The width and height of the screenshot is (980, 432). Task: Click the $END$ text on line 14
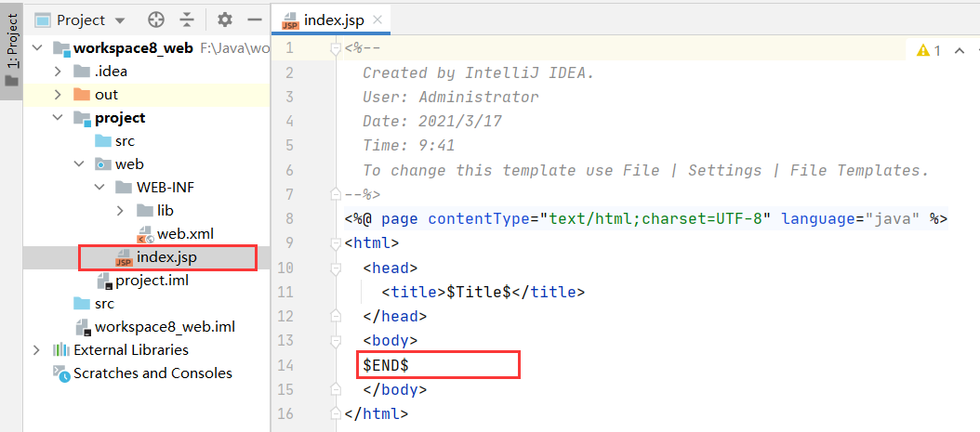(x=386, y=365)
